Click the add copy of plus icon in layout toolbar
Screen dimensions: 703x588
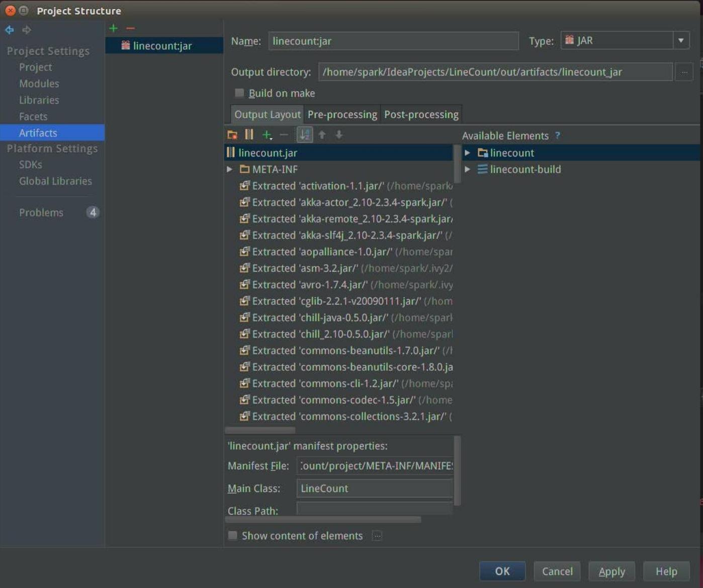click(x=267, y=135)
